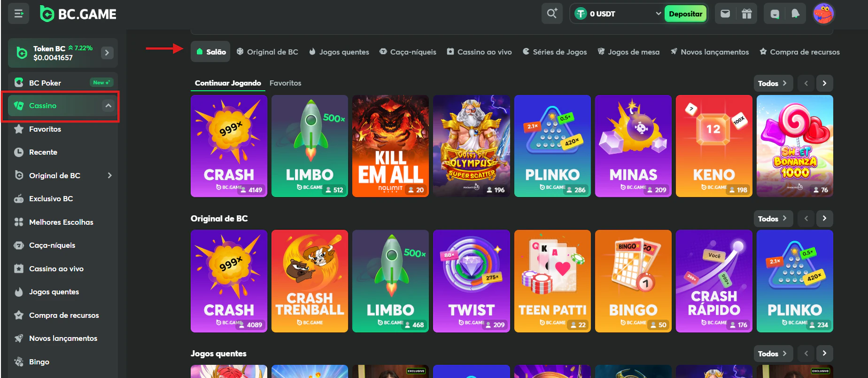Open the gift rewards icon
Image resolution: width=868 pixels, height=378 pixels.
click(747, 14)
